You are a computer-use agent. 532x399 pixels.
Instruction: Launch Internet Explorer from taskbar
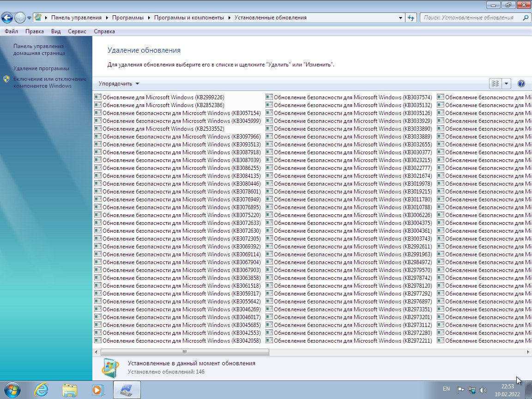click(x=41, y=390)
